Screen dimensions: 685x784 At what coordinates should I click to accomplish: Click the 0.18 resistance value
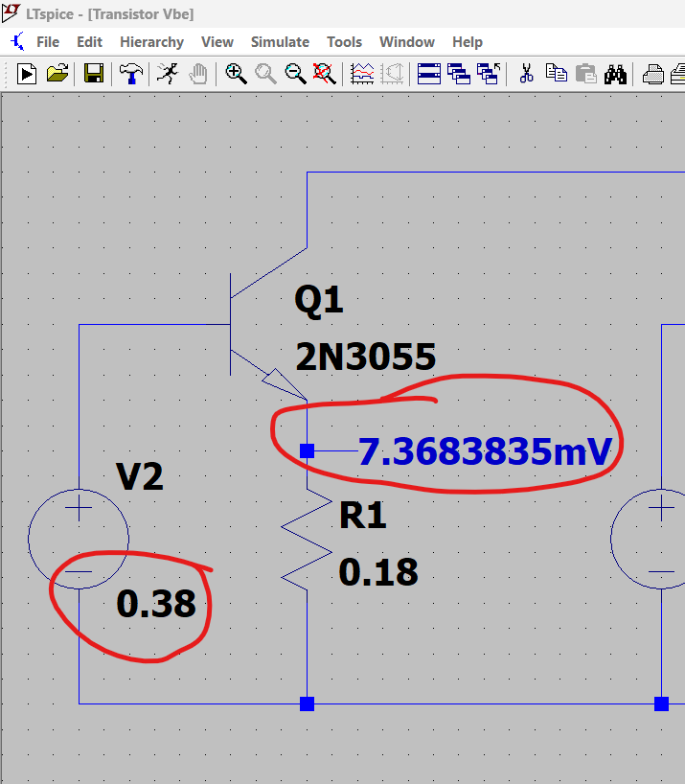(x=378, y=572)
